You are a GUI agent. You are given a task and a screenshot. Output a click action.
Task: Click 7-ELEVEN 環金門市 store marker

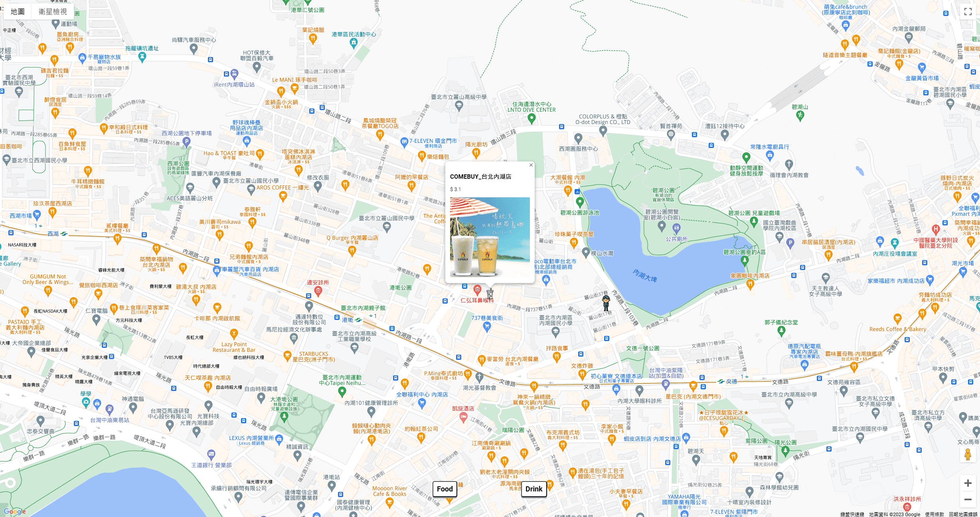pos(404,142)
